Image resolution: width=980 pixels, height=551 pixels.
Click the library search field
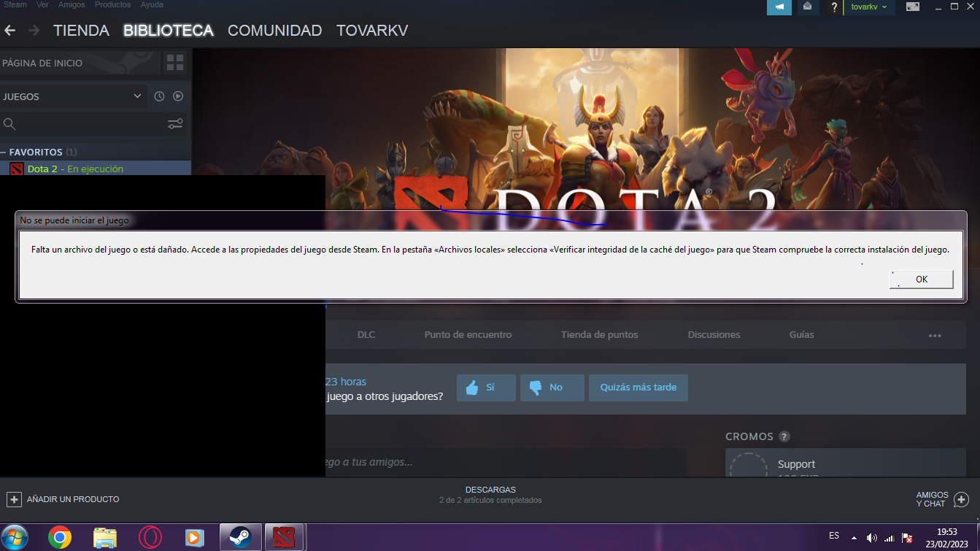[x=82, y=124]
